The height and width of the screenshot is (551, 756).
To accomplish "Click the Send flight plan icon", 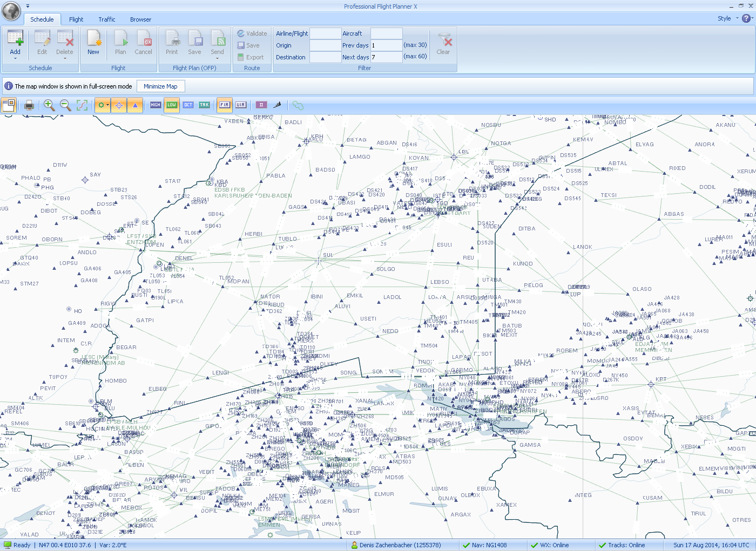I will pos(218,39).
